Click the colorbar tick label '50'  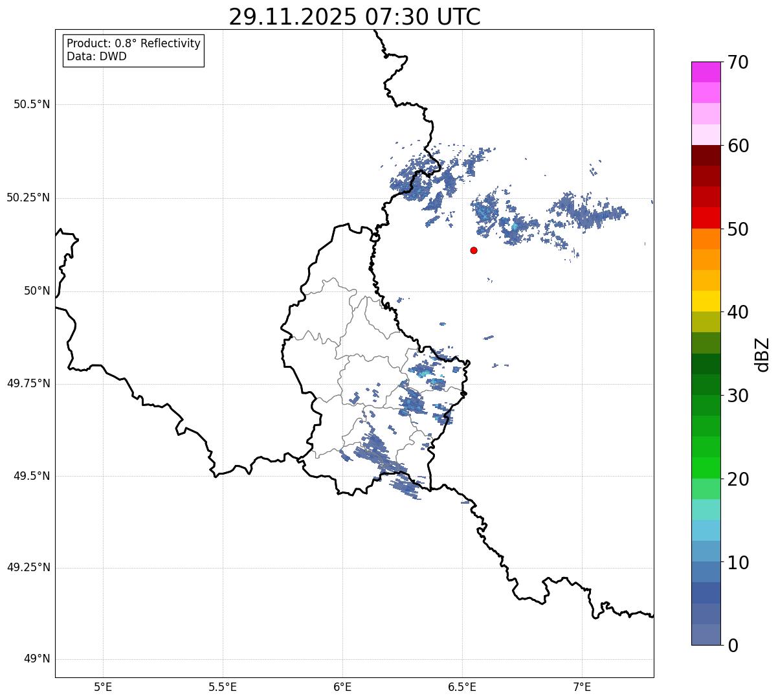738,229
